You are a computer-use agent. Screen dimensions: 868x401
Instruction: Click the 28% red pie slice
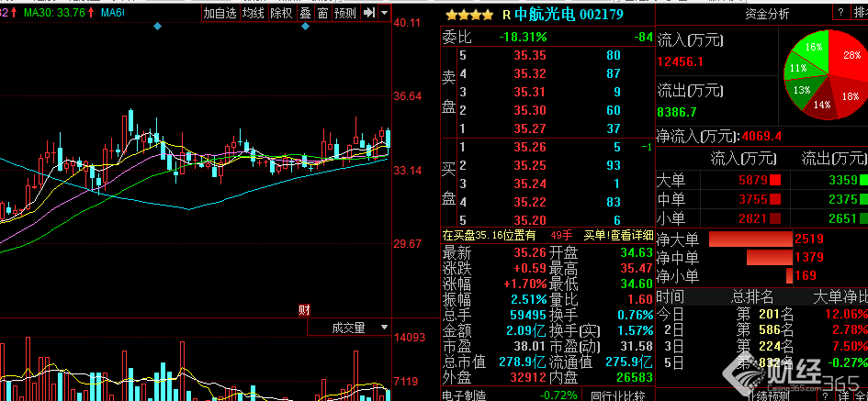851,54
